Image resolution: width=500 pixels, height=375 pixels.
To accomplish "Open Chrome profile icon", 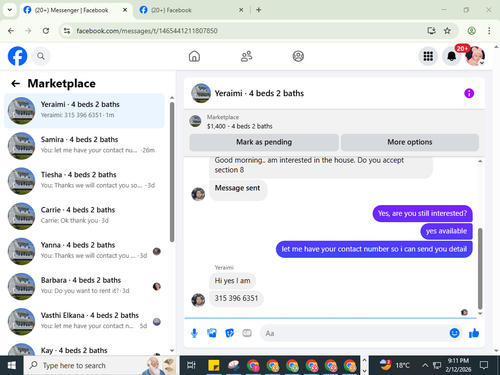I will (x=471, y=31).
